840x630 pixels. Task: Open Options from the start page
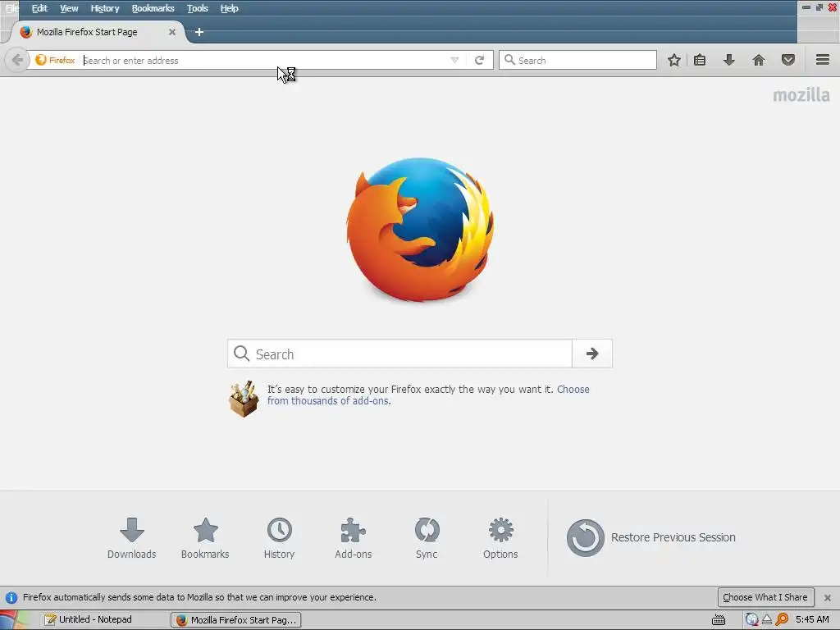[x=500, y=538]
